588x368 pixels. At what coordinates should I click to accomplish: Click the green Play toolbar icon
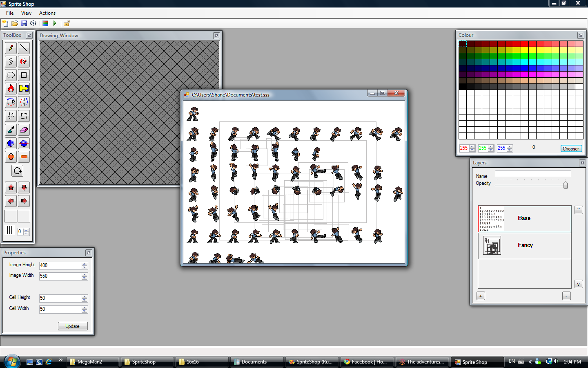[55, 23]
